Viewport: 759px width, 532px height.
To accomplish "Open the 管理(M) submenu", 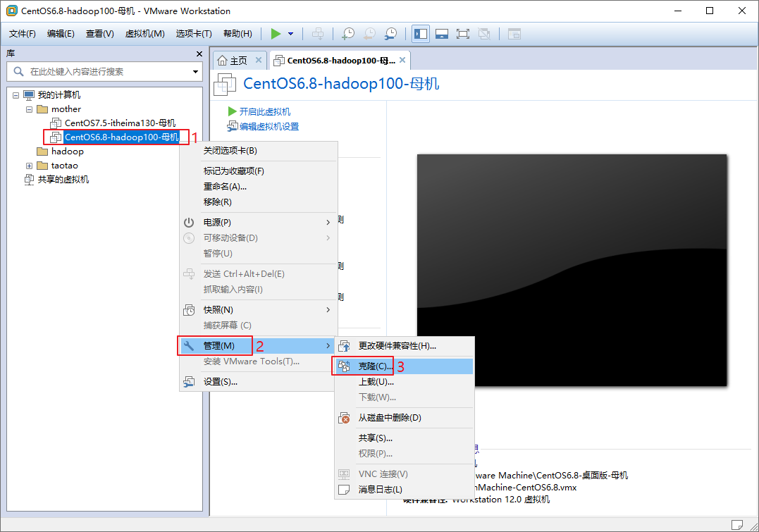I will click(259, 346).
